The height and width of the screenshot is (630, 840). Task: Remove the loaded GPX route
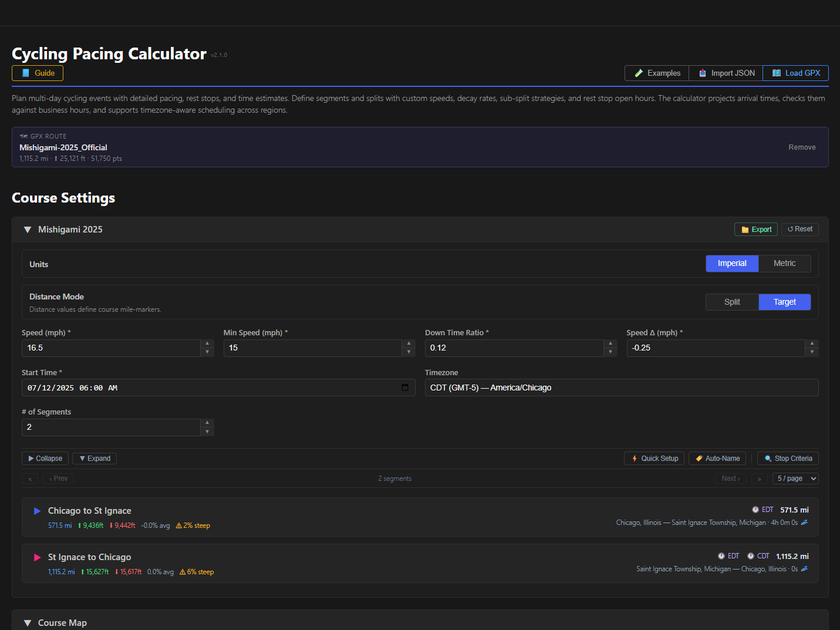tap(801, 147)
